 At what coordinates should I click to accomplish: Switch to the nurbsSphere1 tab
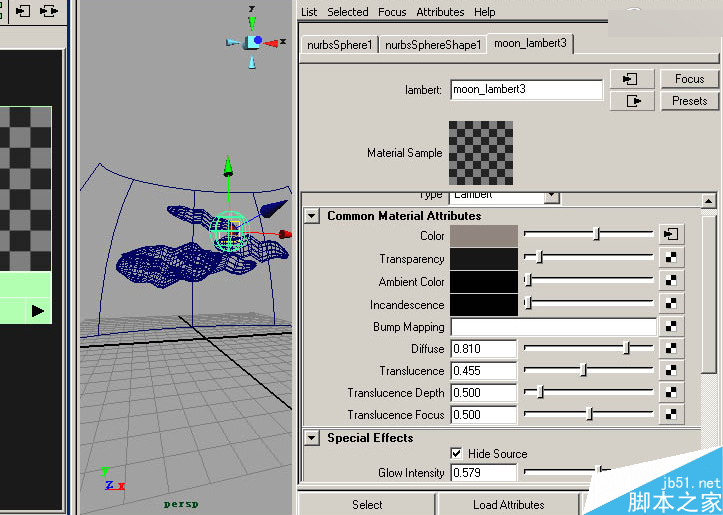(x=339, y=45)
